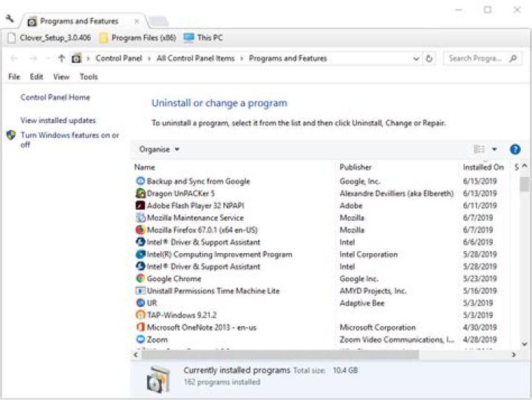Sort by the Publisher column header

(x=355, y=167)
